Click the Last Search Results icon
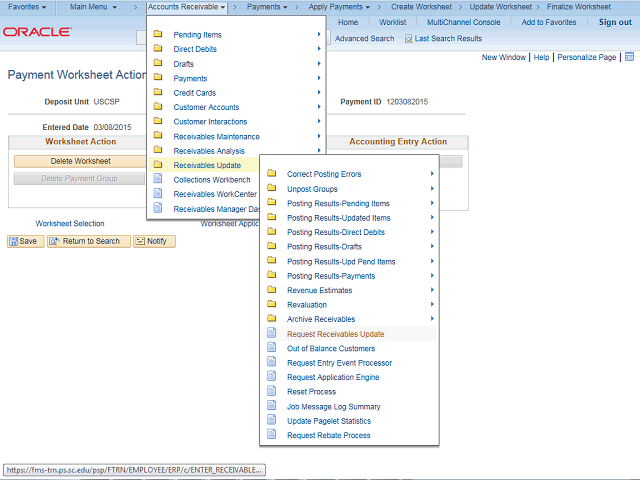 pyautogui.click(x=409, y=39)
